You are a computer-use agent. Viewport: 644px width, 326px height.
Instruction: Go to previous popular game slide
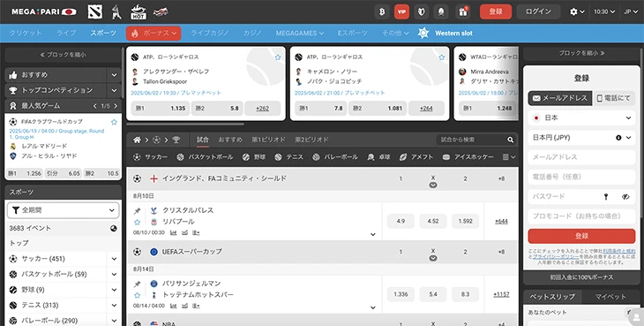pos(95,106)
